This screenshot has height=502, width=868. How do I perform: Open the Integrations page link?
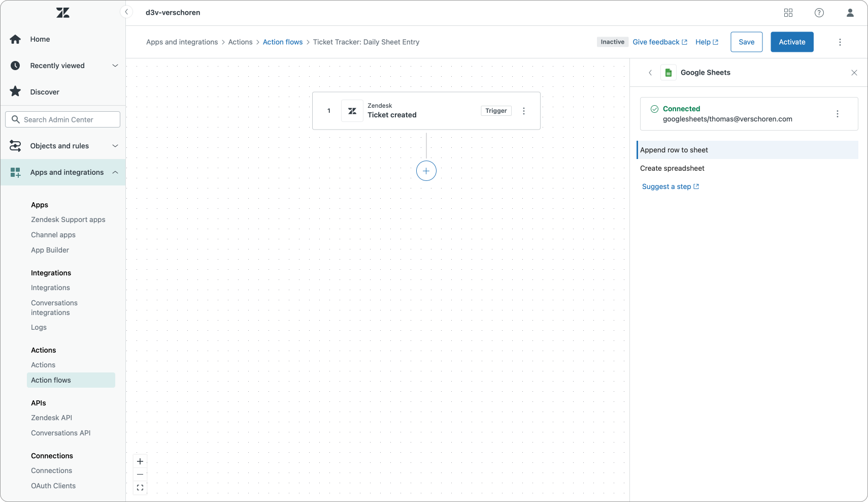(50, 288)
